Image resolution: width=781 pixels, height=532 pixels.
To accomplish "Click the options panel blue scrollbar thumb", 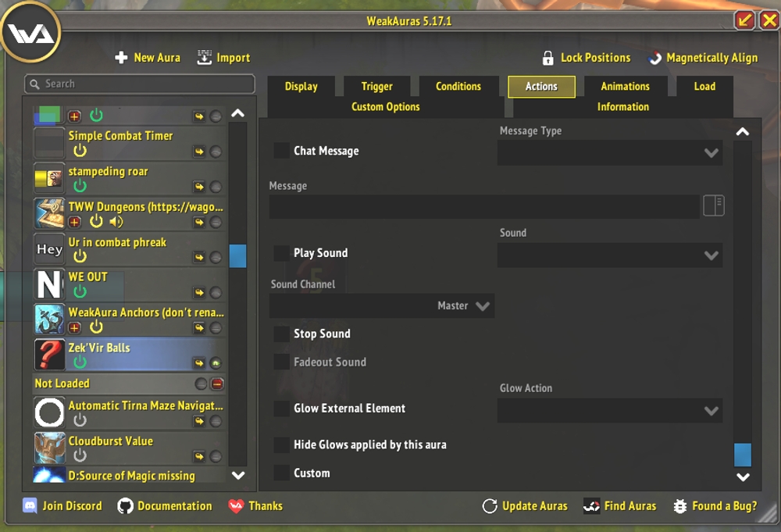I will (743, 455).
